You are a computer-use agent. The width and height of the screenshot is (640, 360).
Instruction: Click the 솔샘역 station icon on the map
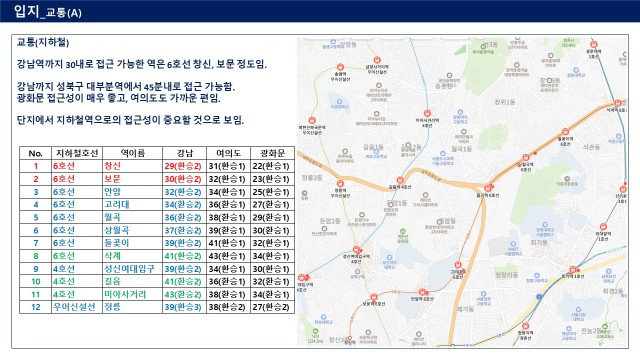tap(340, 67)
